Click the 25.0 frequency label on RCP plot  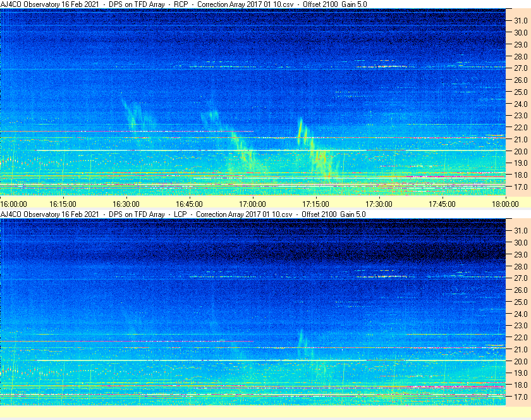pos(521,92)
